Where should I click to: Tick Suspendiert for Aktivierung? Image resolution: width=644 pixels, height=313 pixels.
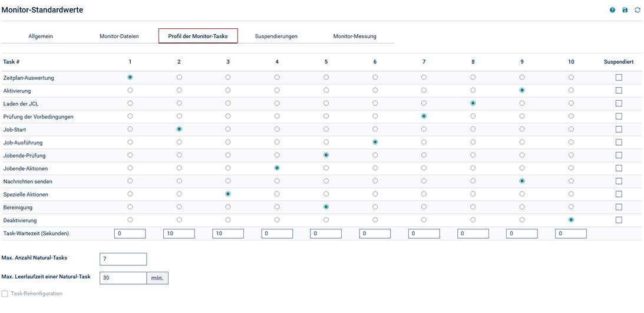[x=619, y=90]
